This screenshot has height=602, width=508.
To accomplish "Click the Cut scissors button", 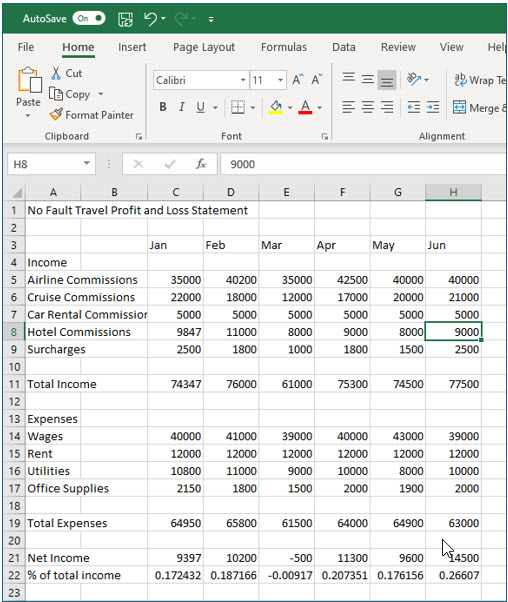I will [x=67, y=73].
